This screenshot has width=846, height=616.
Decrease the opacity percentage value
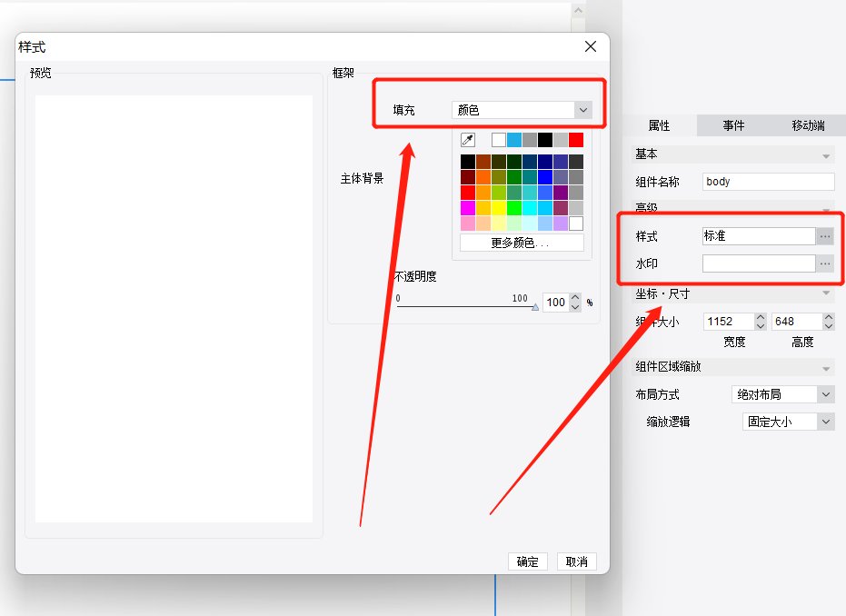pos(575,307)
